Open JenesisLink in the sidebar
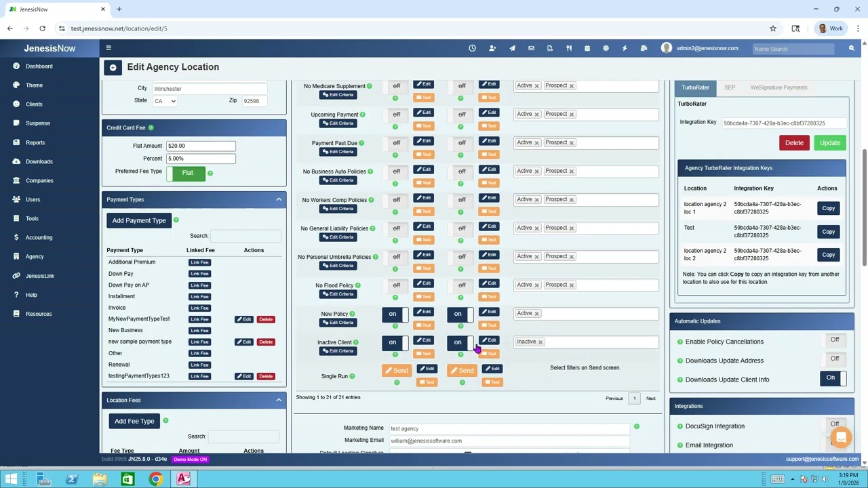The image size is (868, 488). (40, 276)
